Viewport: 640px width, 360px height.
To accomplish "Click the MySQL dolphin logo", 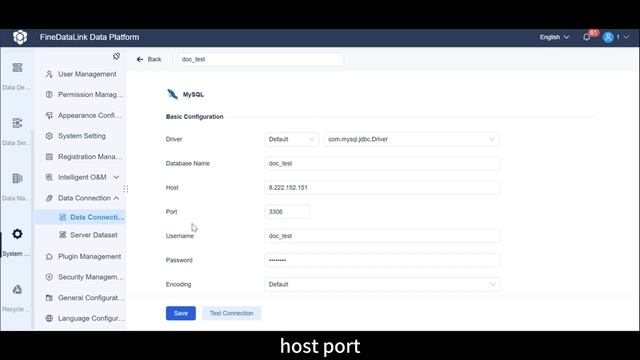I will coord(173,94).
